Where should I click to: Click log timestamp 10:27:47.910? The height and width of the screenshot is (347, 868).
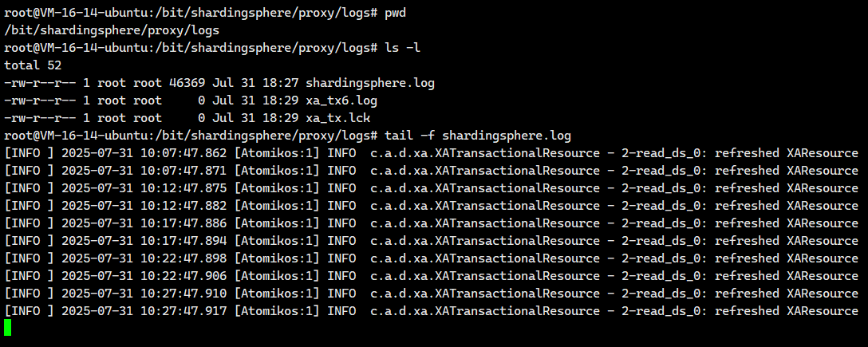point(183,294)
